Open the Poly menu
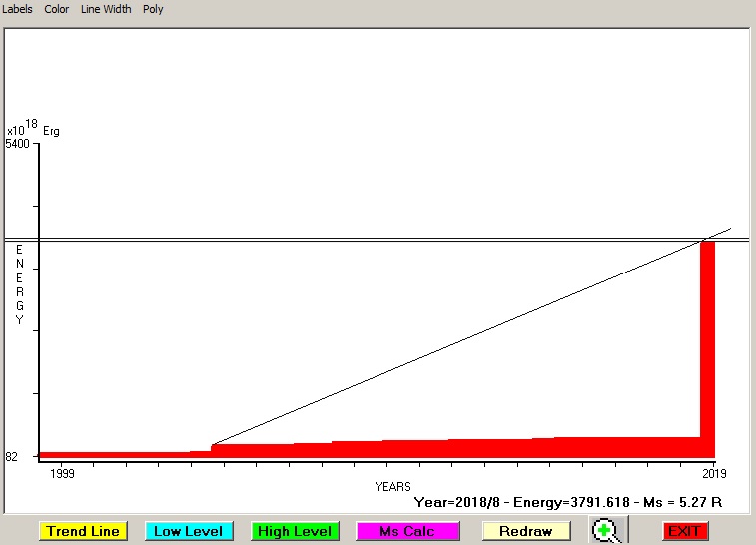This screenshot has height=545, width=756. pos(153,9)
